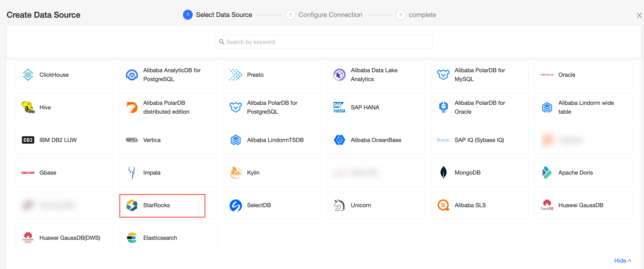This screenshot has width=644, height=269.
Task: Close the Create Data Source dialog
Action: pos(639,15)
